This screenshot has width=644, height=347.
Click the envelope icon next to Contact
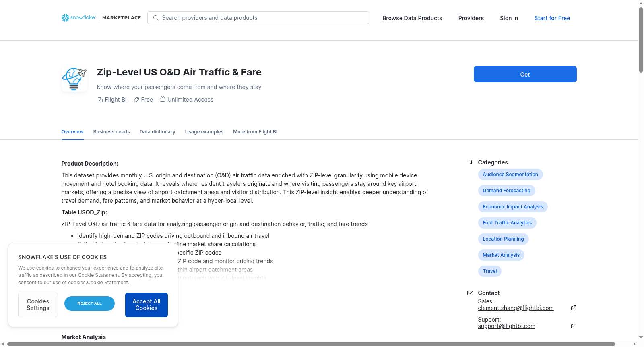[x=470, y=293]
